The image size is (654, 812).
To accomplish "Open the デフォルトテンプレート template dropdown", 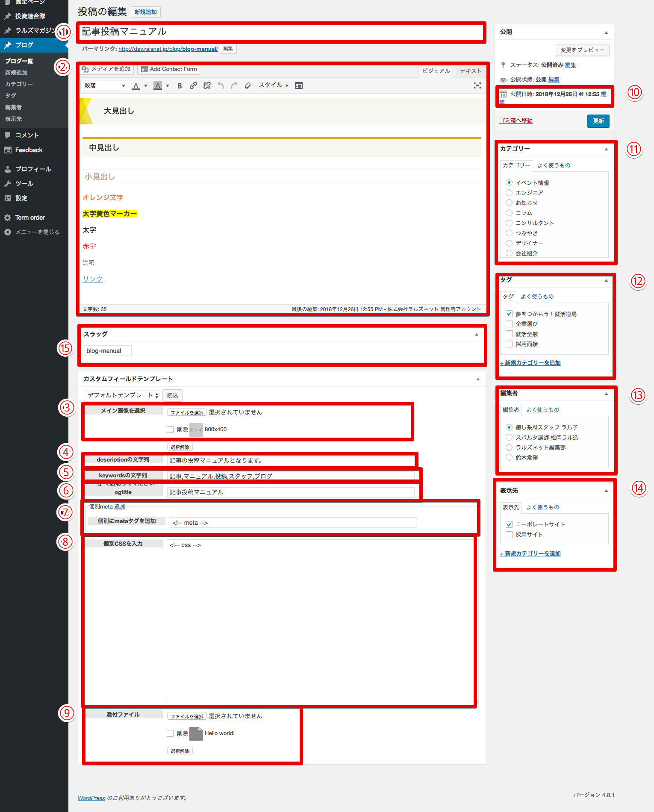I will [x=122, y=395].
